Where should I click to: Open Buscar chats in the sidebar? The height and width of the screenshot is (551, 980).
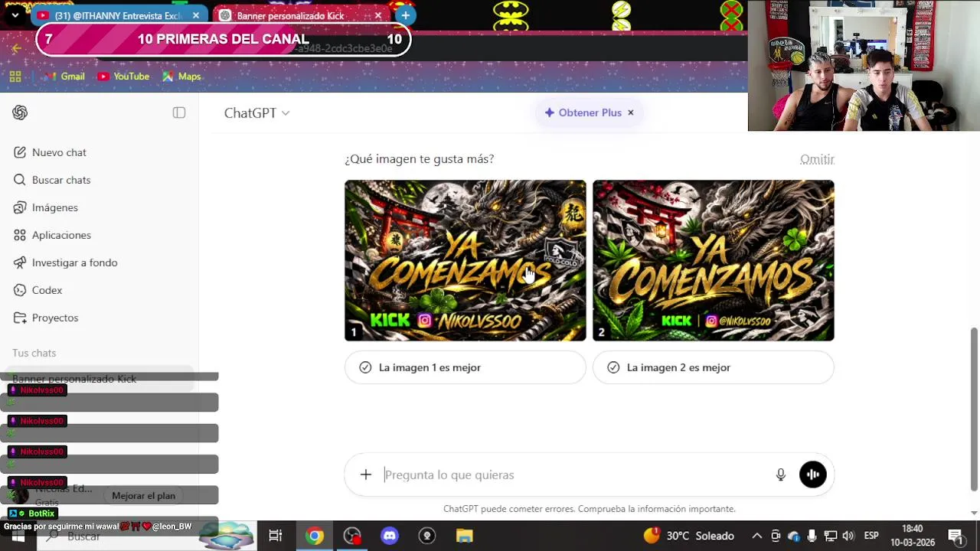click(100, 180)
